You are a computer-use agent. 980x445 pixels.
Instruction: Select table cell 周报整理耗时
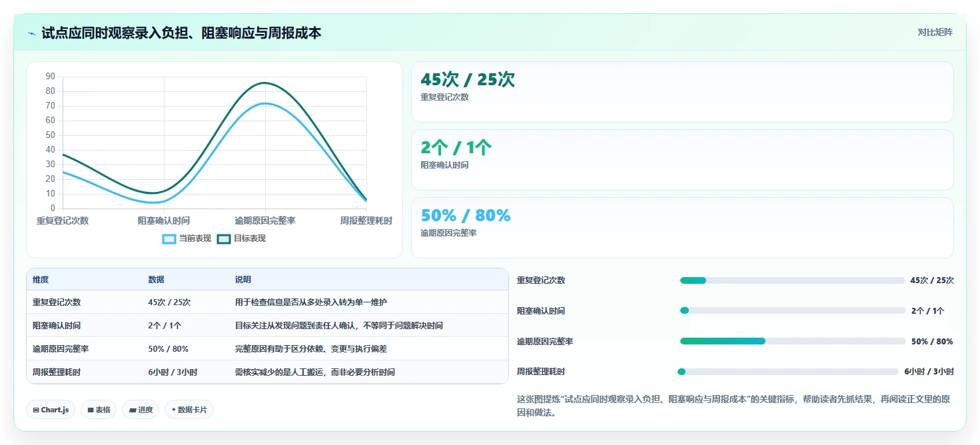(x=57, y=372)
